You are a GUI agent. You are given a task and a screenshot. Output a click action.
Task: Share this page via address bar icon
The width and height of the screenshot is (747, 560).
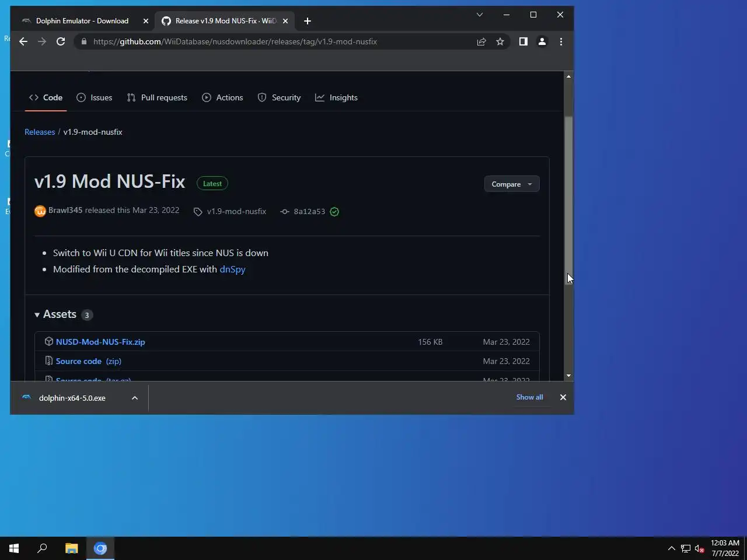coord(481,41)
